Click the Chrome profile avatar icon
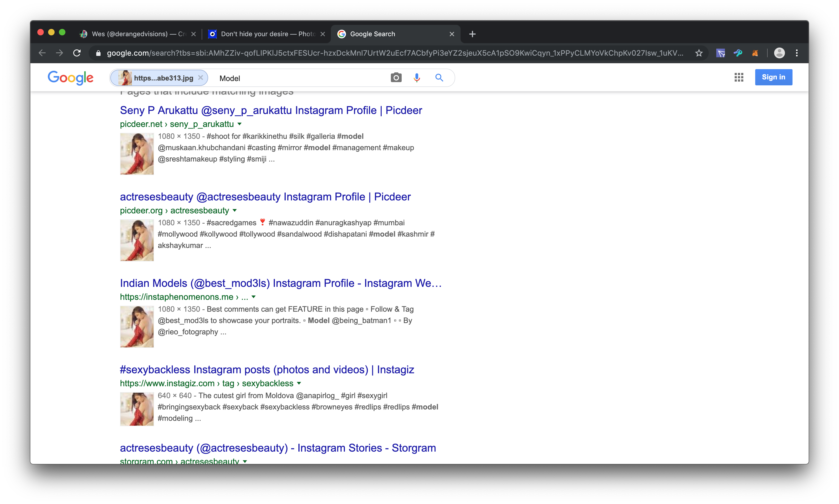 point(779,53)
